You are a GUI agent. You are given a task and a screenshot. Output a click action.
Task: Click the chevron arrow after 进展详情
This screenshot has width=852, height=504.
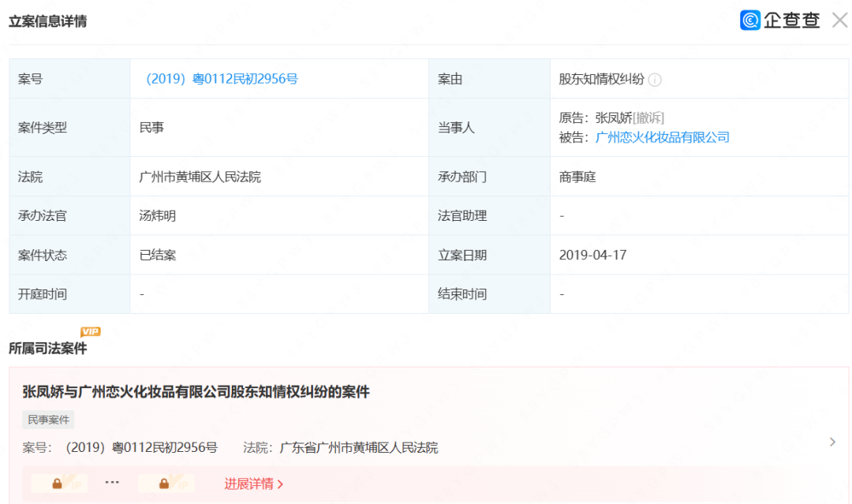coord(280,484)
